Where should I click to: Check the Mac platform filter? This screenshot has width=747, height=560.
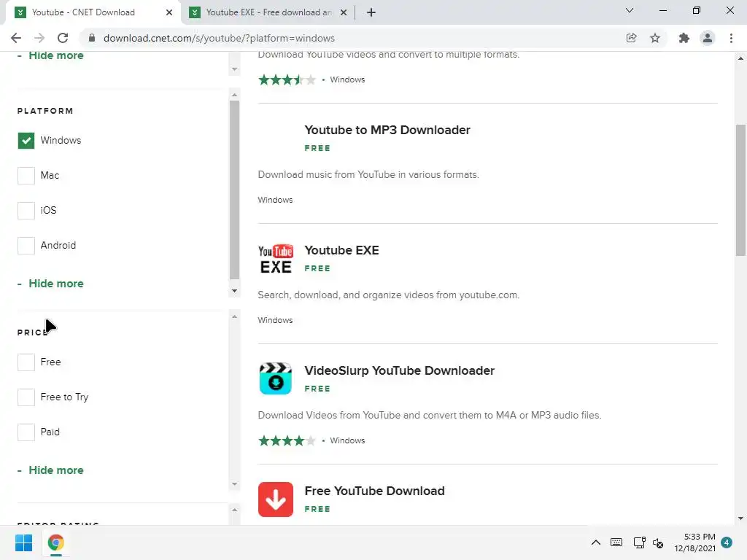click(x=26, y=175)
